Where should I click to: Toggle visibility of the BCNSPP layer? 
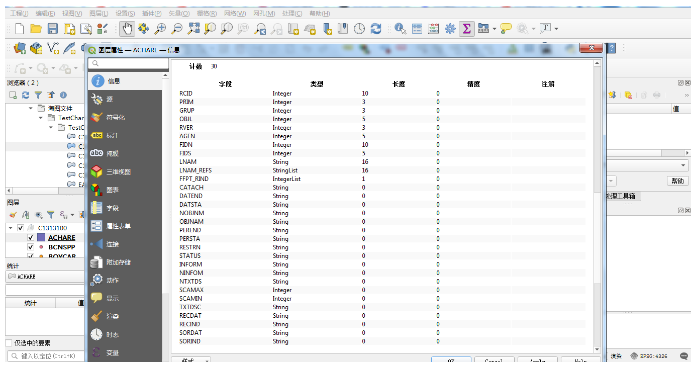(x=31, y=247)
